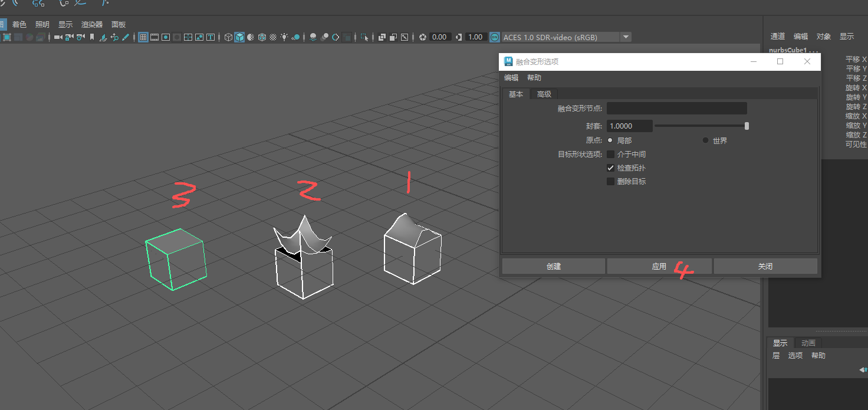This screenshot has width=868, height=410.
Task: Toggle the lock camera icon
Action: click(x=69, y=37)
